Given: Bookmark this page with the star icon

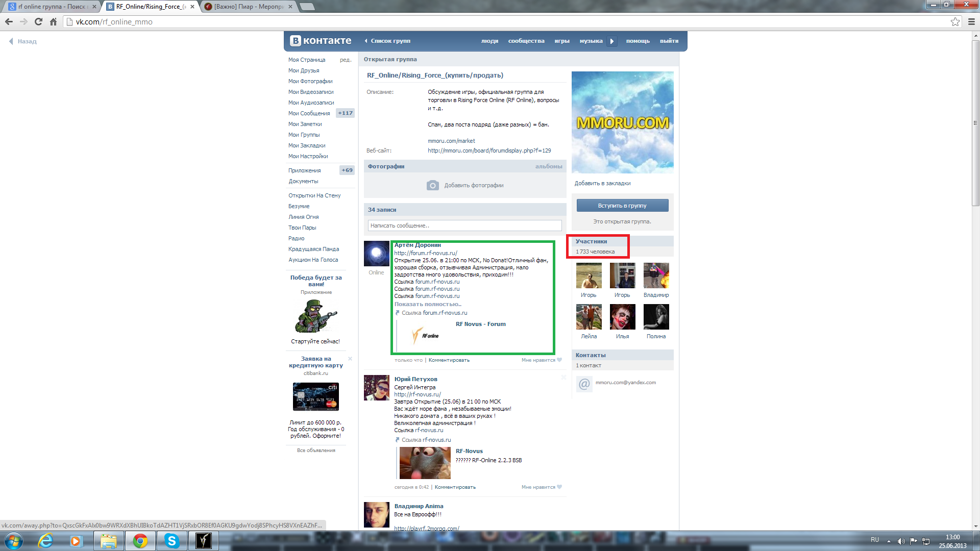Looking at the screenshot, I should tap(955, 21).
